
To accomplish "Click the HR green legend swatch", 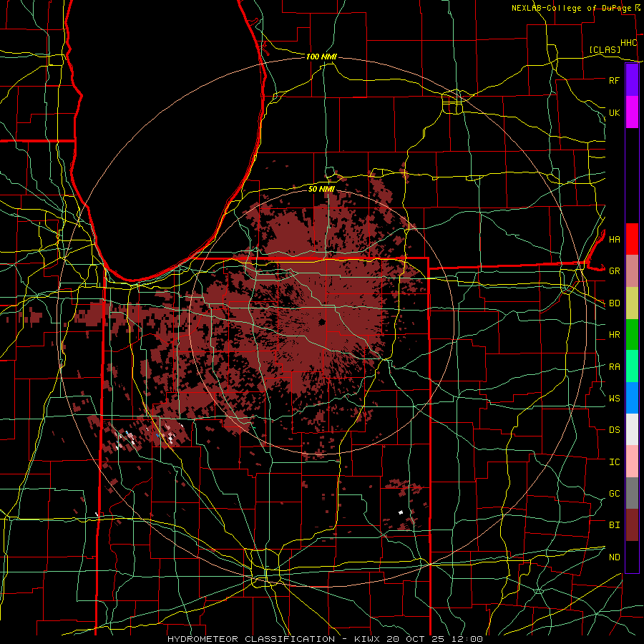I will coord(632,335).
